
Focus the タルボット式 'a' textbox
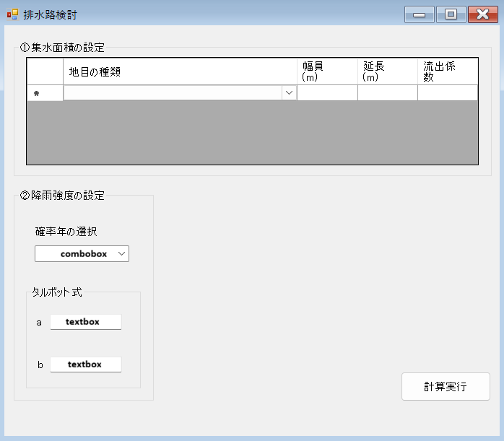tap(85, 322)
